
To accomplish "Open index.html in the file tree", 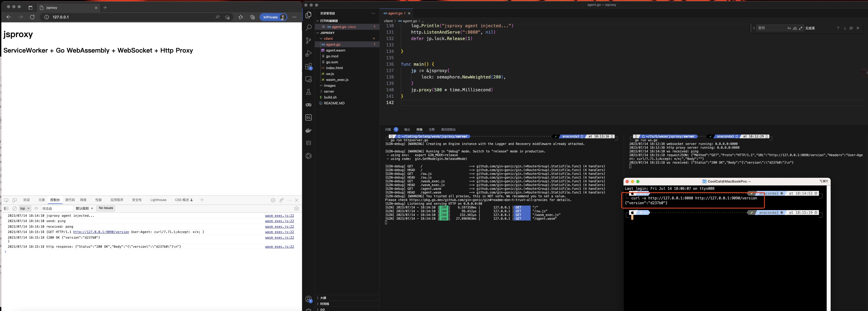I will pos(334,68).
